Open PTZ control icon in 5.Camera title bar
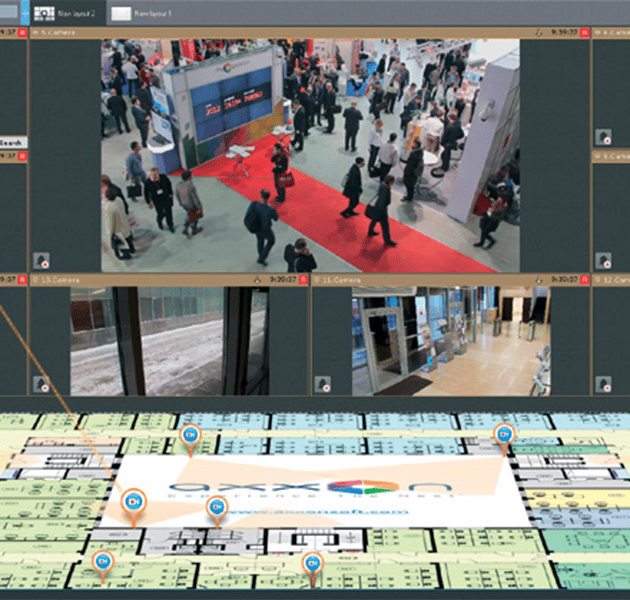 pyautogui.click(x=538, y=33)
